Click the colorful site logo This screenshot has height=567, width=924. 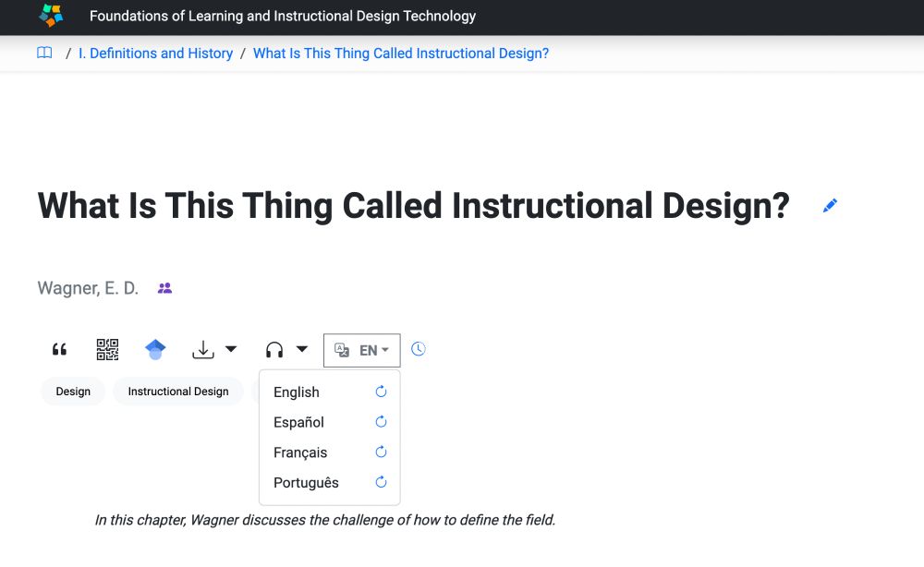[51, 16]
